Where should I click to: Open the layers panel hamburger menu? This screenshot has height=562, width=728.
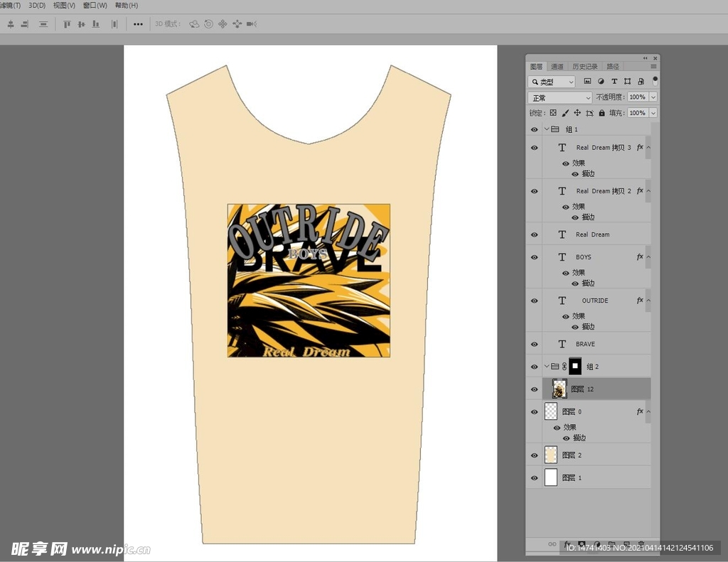coord(653,66)
